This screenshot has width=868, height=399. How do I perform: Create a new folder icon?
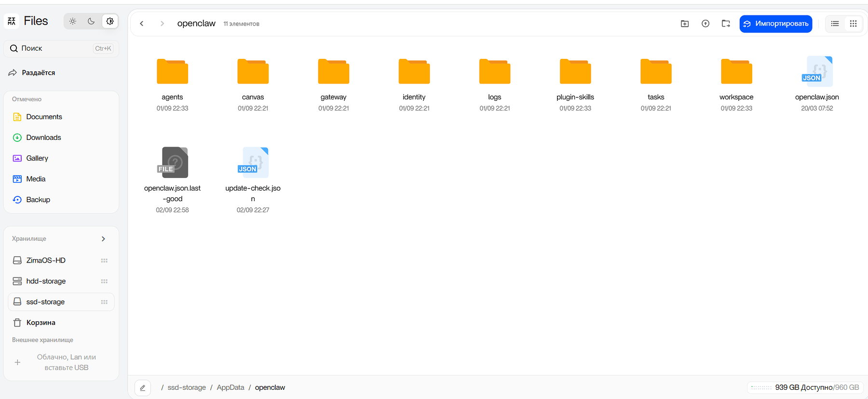(685, 24)
